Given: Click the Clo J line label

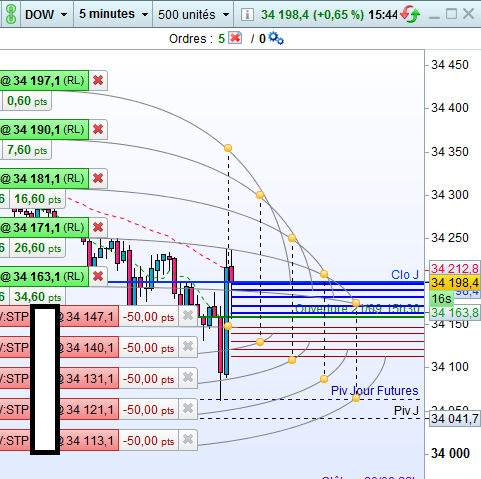Looking at the screenshot, I should pos(405,275).
